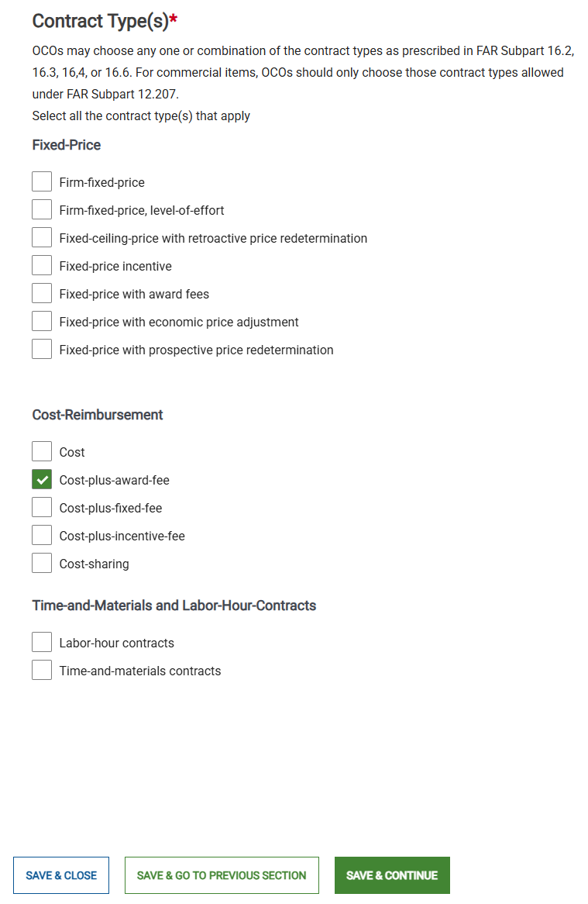Enable the Cost checkbox
The width and height of the screenshot is (588, 904).
tap(42, 450)
